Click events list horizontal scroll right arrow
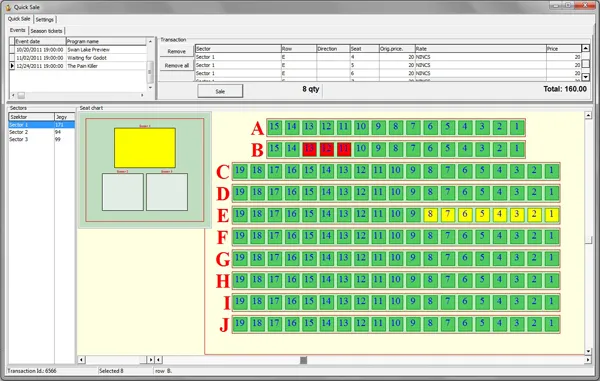The image size is (600, 381). pos(142,95)
